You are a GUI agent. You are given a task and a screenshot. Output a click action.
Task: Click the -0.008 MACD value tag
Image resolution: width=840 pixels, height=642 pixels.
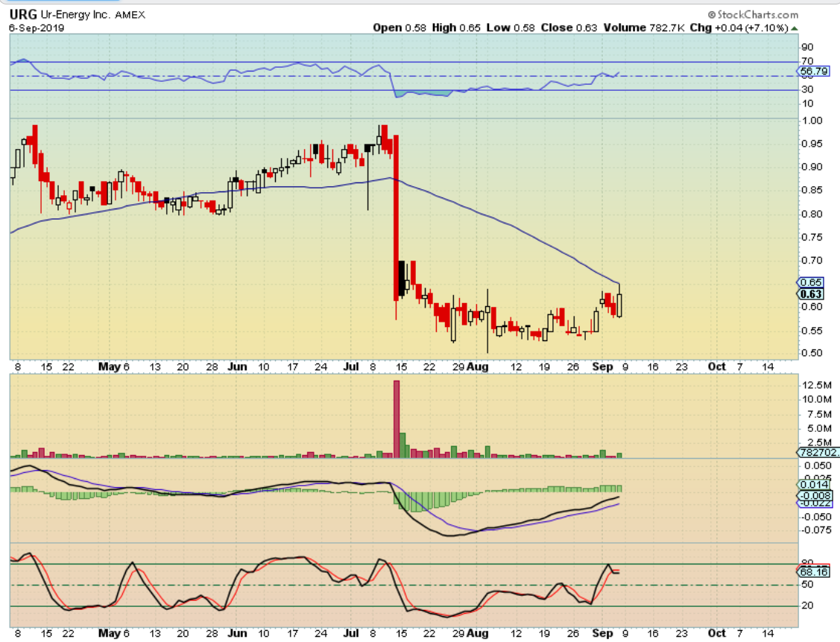click(815, 496)
